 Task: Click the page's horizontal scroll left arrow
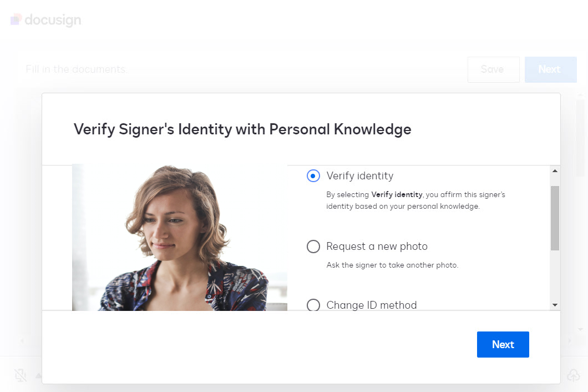tap(23, 340)
